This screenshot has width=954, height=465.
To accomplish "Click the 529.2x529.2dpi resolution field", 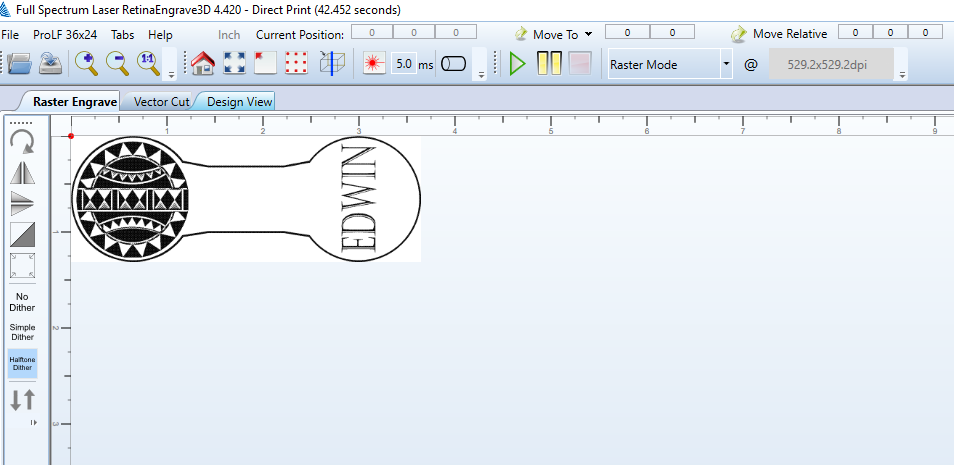I will pos(831,64).
